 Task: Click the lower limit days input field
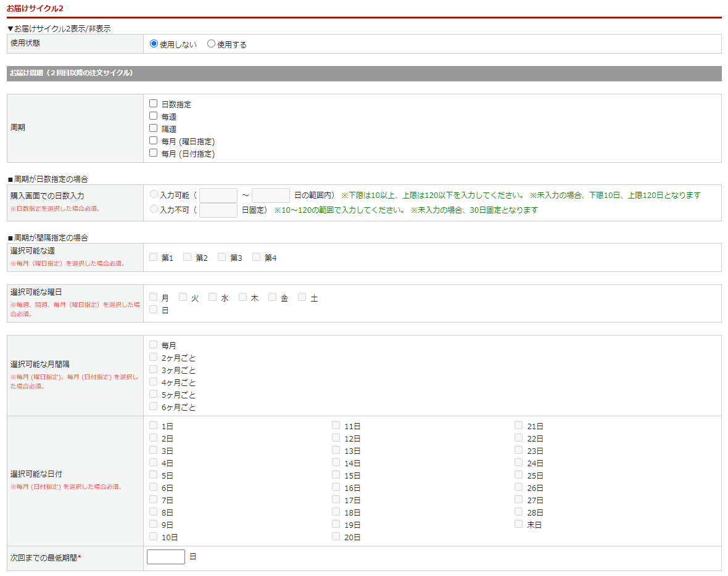coord(218,195)
